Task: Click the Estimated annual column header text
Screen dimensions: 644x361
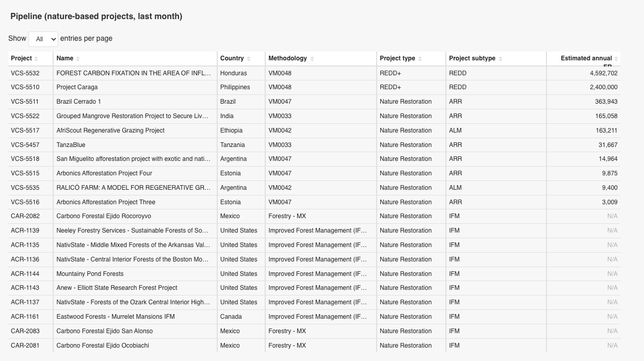Action: click(x=586, y=58)
